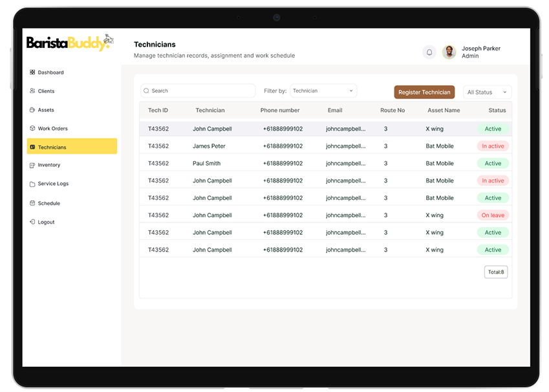Click the Logout icon in sidebar
Viewport: 549px width, 392px height.
[32, 222]
